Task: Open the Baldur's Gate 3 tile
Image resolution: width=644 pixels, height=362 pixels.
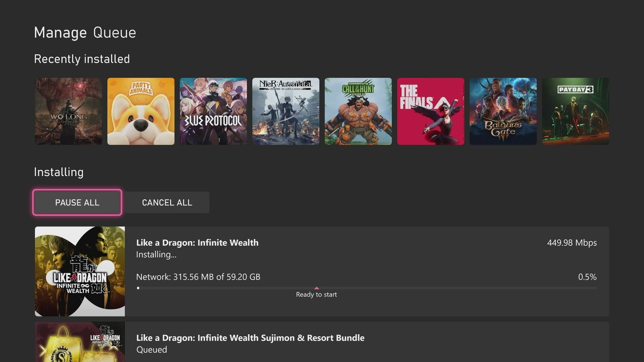Action: [503, 111]
